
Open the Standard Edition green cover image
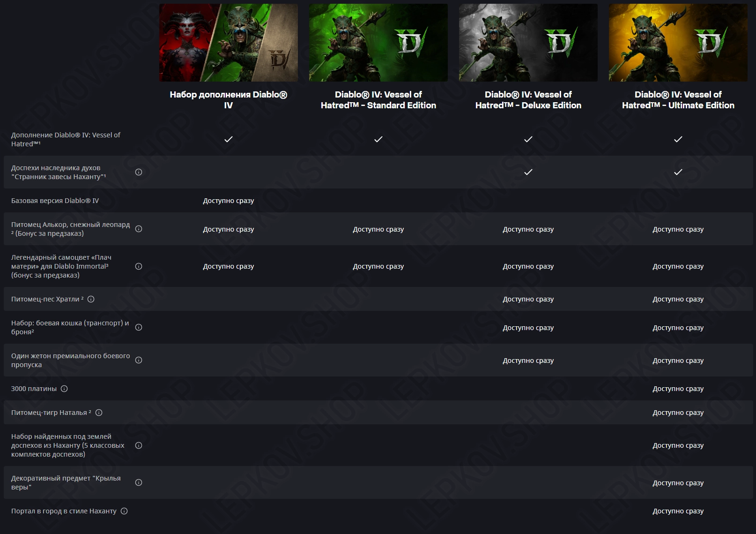tap(378, 43)
